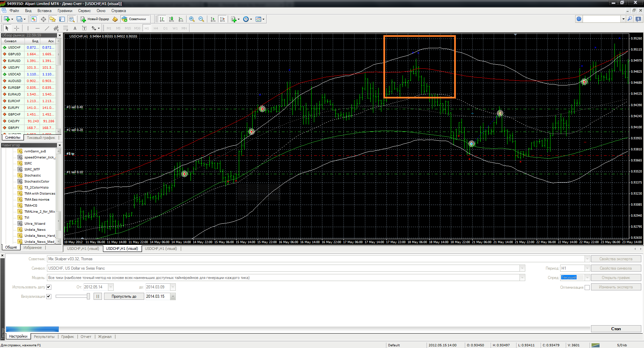Click the Свойства эксперта button
This screenshot has height=348, width=644.
(x=616, y=259)
